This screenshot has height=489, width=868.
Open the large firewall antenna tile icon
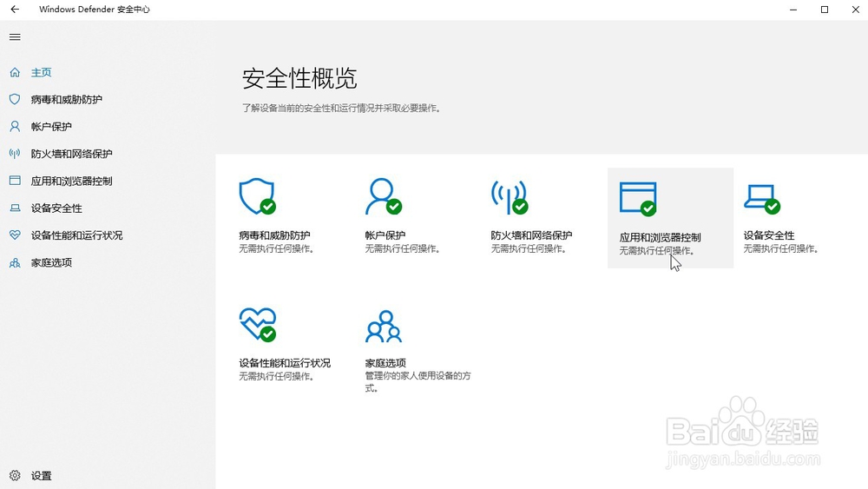[x=510, y=196]
